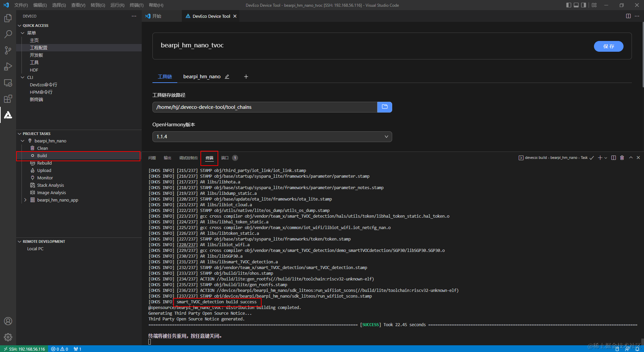
Task: Switch to the 调试控制台 panel tab
Action: tap(188, 158)
